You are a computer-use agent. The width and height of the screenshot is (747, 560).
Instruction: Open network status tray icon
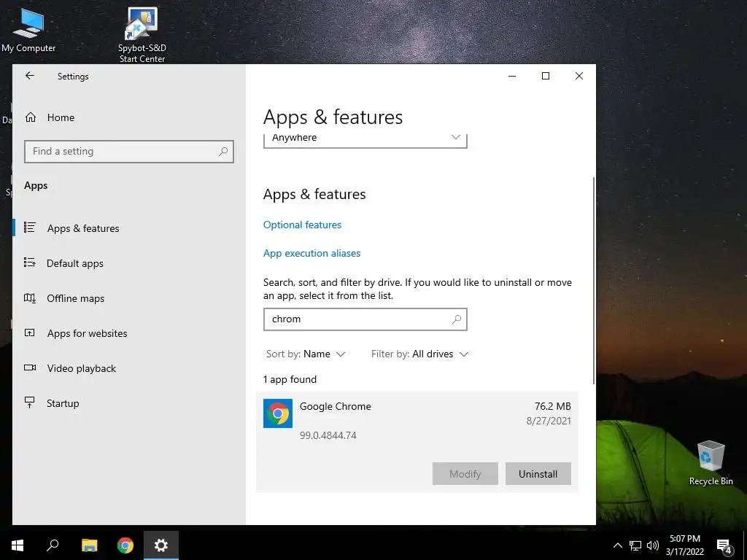pos(635,545)
